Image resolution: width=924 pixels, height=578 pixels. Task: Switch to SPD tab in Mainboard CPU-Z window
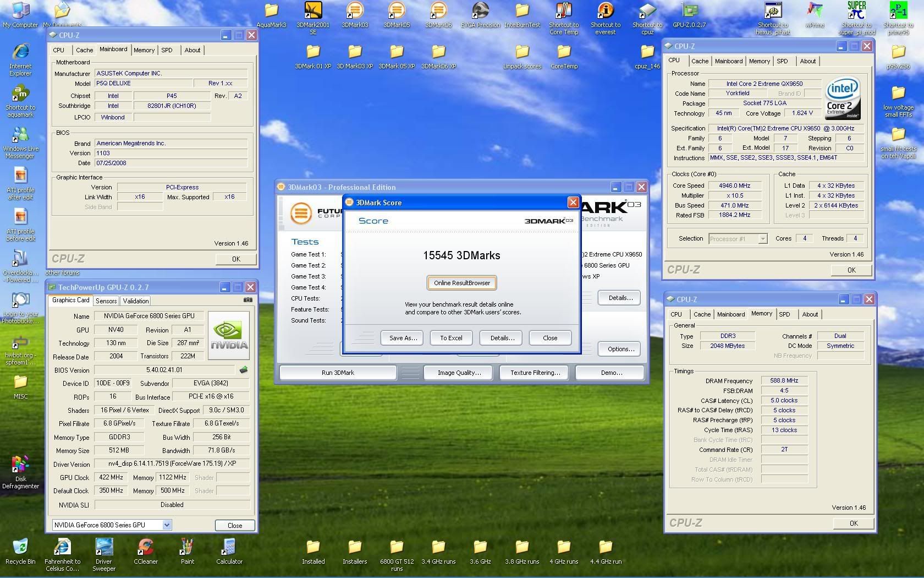pos(167,50)
